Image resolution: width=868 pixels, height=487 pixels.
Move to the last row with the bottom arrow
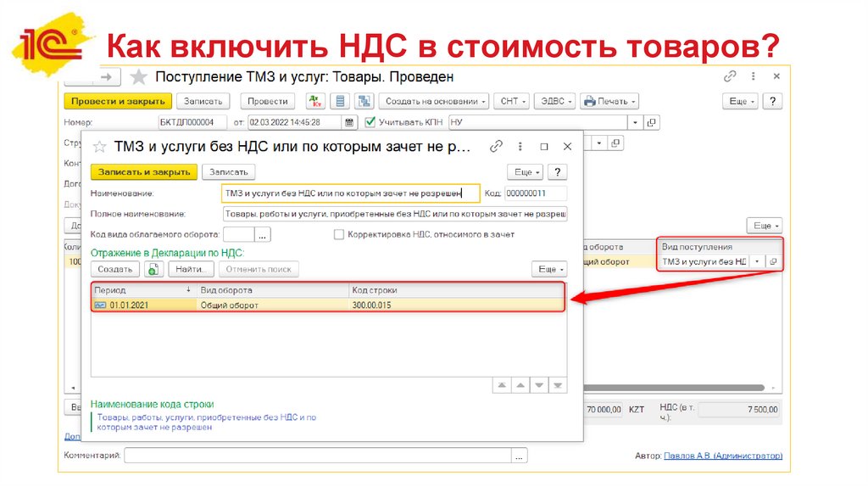click(557, 385)
